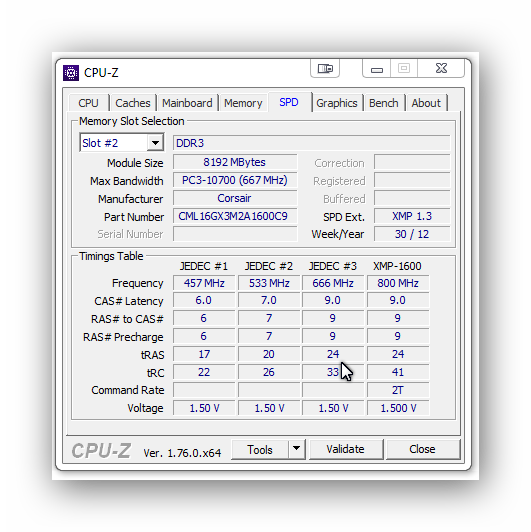Viewport: 531px width, 532px height.
Task: Expand the Tools dropdown arrow
Action: [x=297, y=449]
